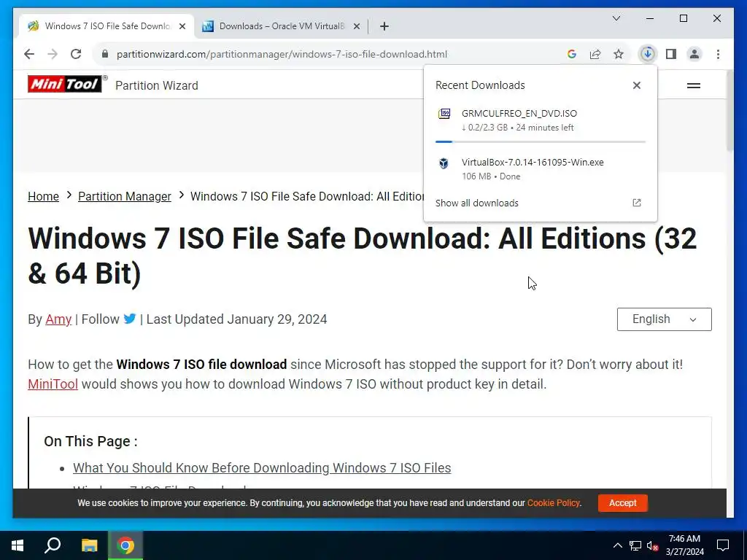Click the GRMCULFREO_EN_DVD.ISO download entry

(x=541, y=120)
